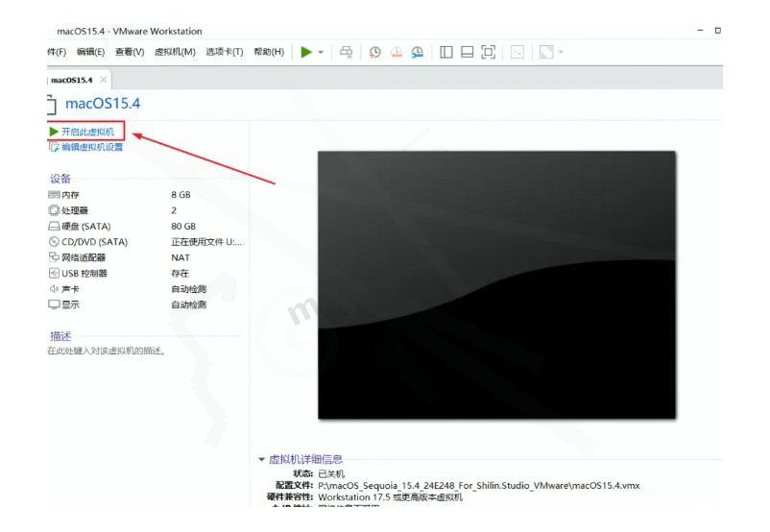Click the Send Ctrl+Alt+Del toolbar icon
This screenshot has width=770, height=532.
(347, 52)
